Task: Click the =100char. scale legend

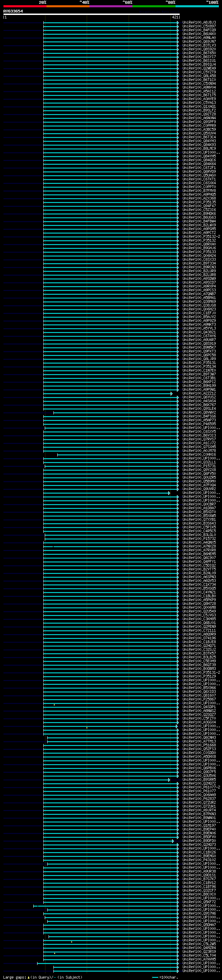Action: [x=165, y=977]
